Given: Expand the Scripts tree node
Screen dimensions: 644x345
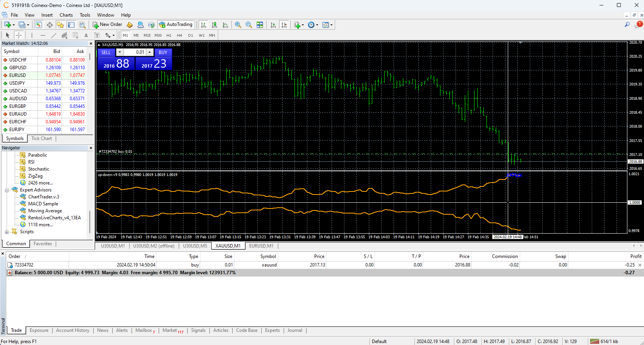Looking at the screenshot, I should pyautogui.click(x=7, y=232).
